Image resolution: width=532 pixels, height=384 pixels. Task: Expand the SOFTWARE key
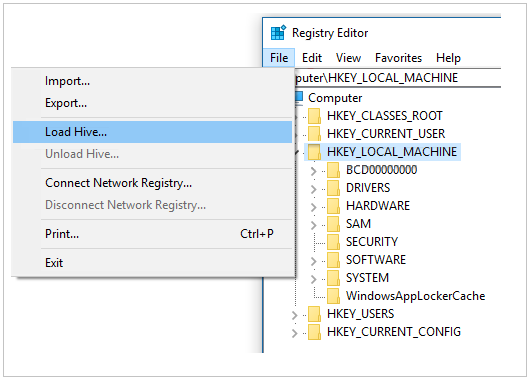pos(314,261)
